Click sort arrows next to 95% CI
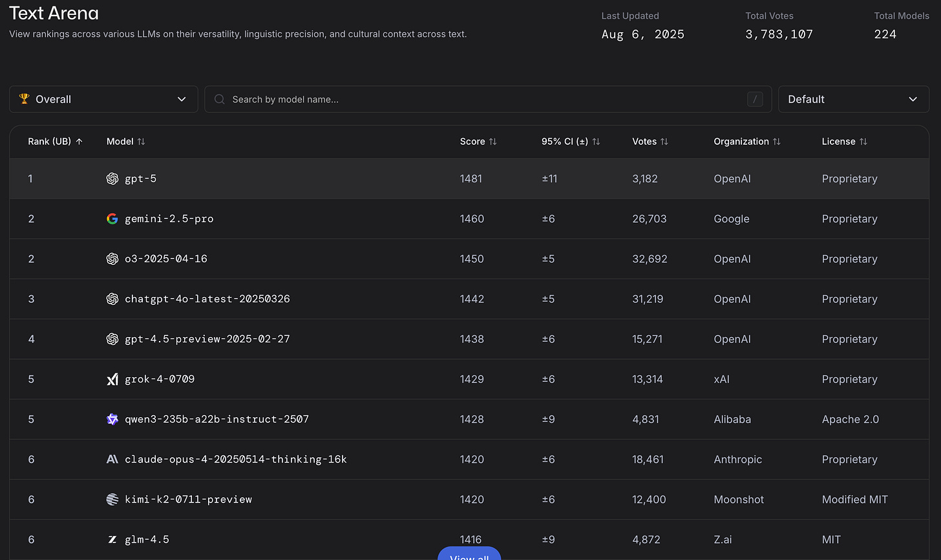The height and width of the screenshot is (560, 941). click(x=596, y=141)
